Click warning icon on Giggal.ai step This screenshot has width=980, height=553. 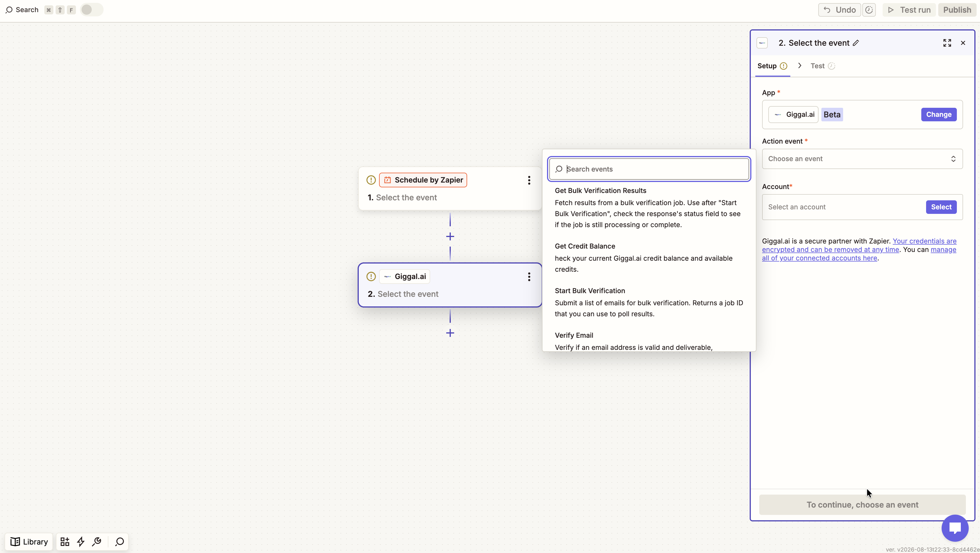click(x=371, y=277)
